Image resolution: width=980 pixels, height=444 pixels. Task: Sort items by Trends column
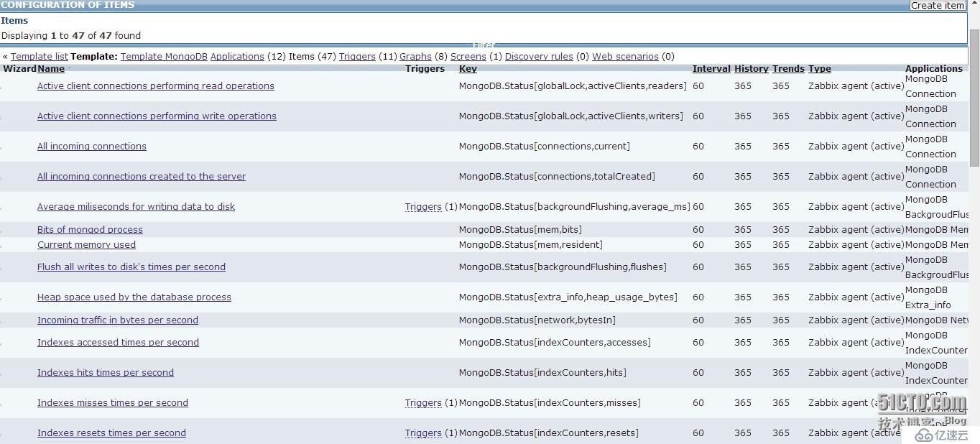pyautogui.click(x=788, y=69)
